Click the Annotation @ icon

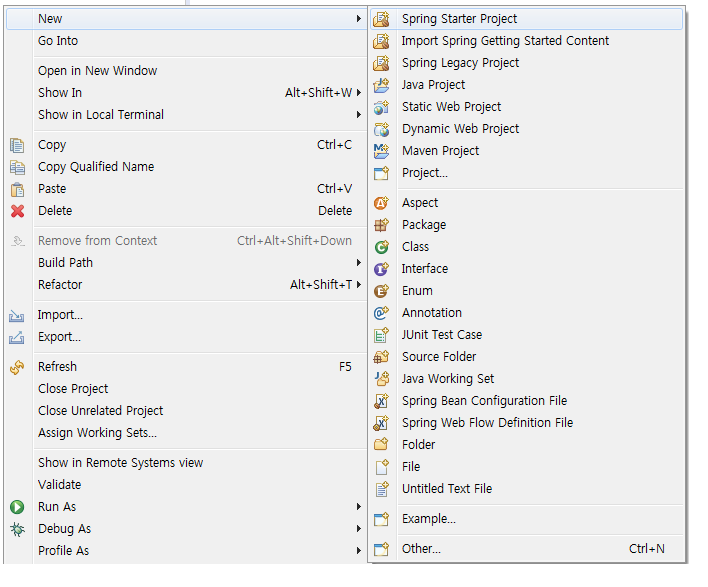click(381, 313)
